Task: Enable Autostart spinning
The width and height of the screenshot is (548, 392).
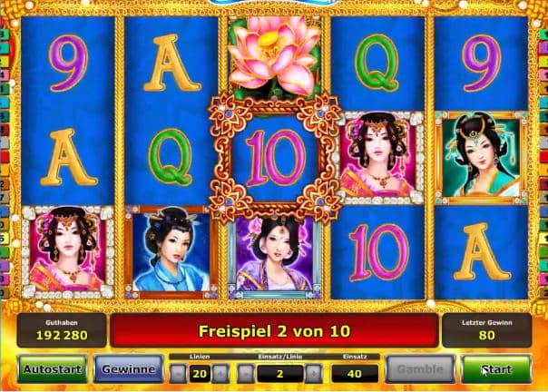Action: click(x=53, y=369)
